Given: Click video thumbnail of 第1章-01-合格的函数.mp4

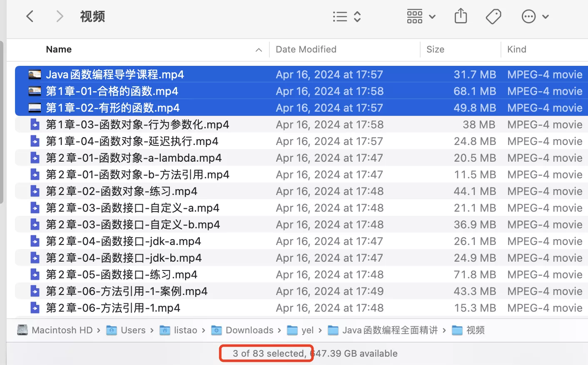Looking at the screenshot, I should click(x=35, y=91).
